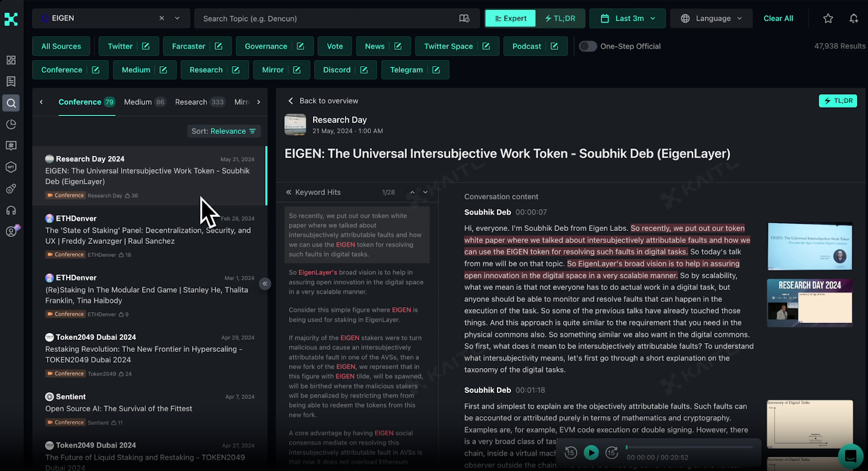
Task: Go to the next keyword hit
Action: 425,192
